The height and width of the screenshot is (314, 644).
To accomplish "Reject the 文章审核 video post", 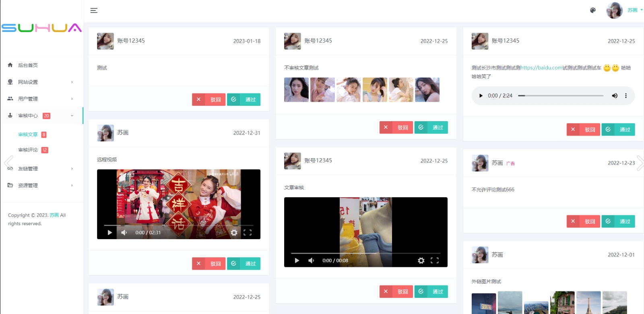I will point(396,291).
